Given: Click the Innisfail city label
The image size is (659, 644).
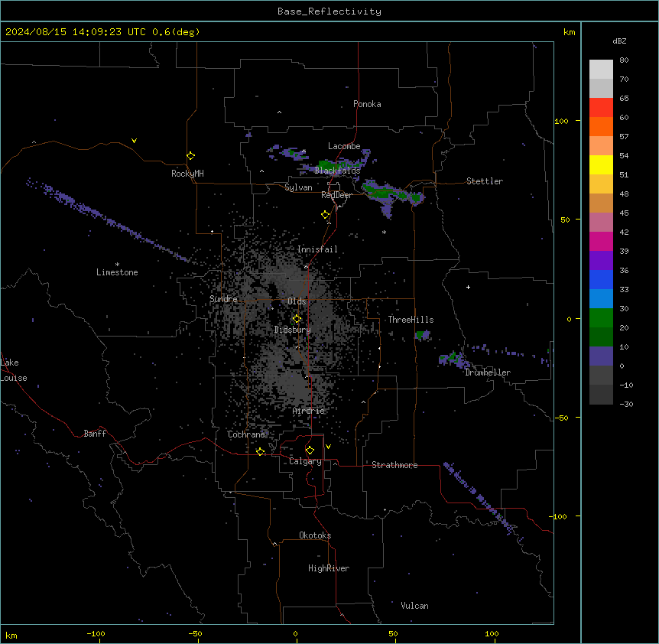Looking at the screenshot, I should pyautogui.click(x=317, y=249).
